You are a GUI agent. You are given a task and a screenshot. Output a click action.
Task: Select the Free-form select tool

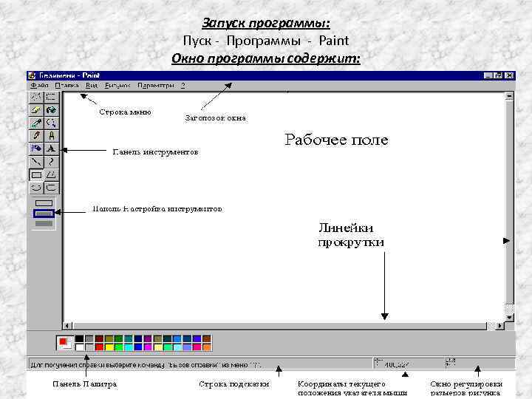pyautogui.click(x=36, y=97)
